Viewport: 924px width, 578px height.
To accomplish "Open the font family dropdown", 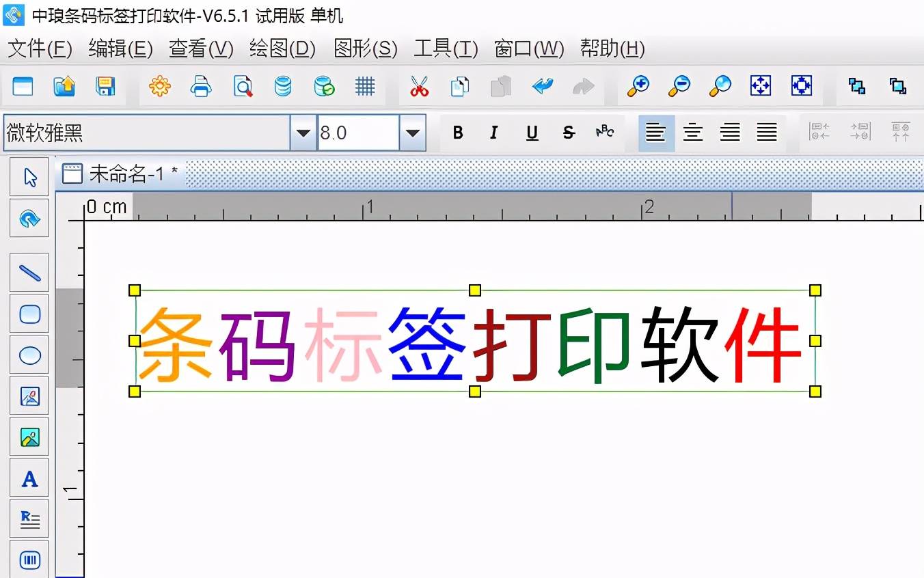I will [x=302, y=133].
